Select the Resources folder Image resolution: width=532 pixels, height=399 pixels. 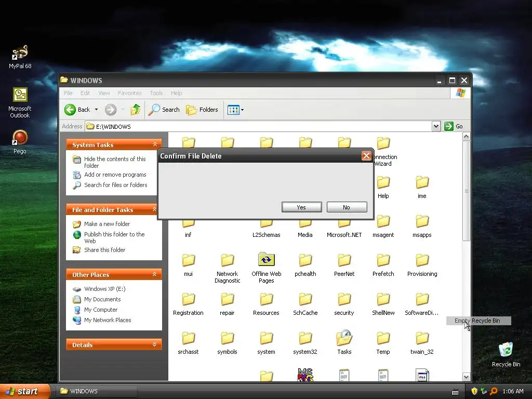coord(267,304)
